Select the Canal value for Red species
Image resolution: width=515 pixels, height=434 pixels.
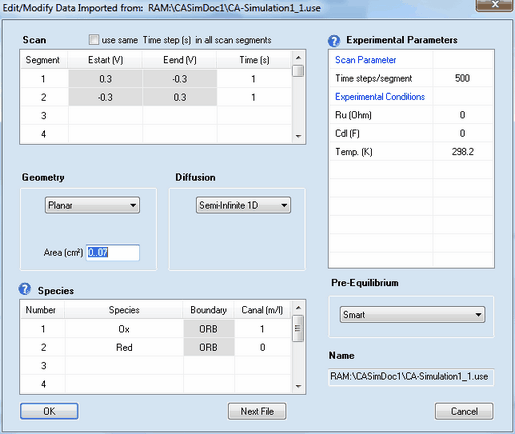click(262, 347)
